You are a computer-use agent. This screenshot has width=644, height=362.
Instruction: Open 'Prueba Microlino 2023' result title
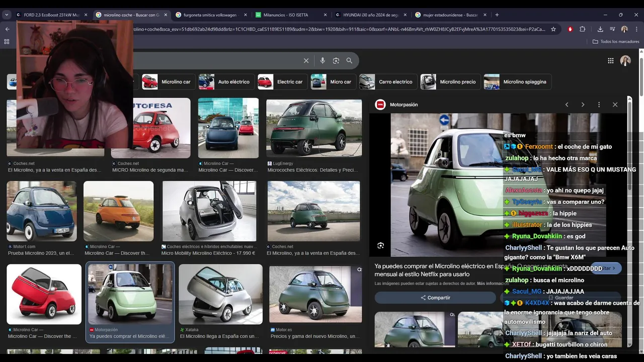[x=41, y=253]
